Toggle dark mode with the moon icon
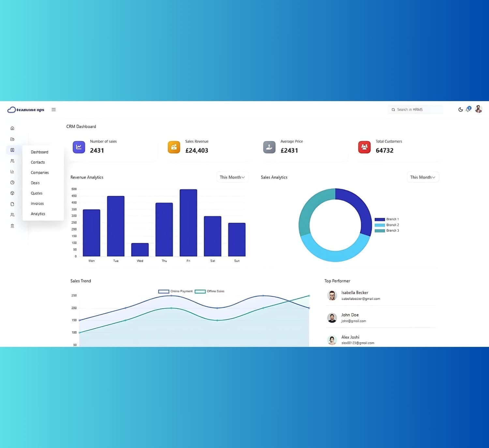The width and height of the screenshot is (489, 448). (461, 110)
